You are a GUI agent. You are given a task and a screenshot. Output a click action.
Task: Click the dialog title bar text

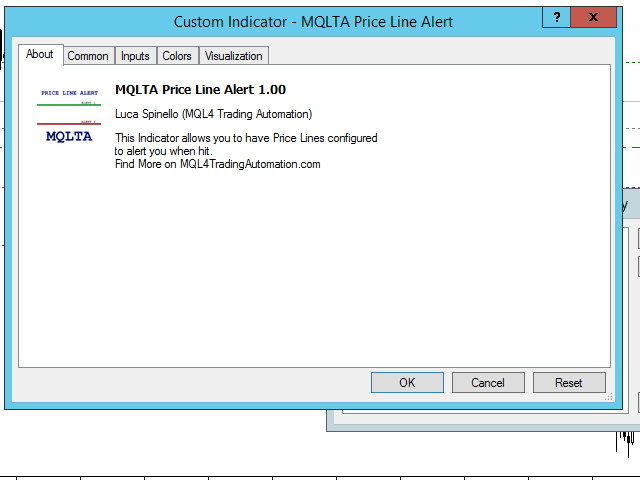tap(313, 22)
